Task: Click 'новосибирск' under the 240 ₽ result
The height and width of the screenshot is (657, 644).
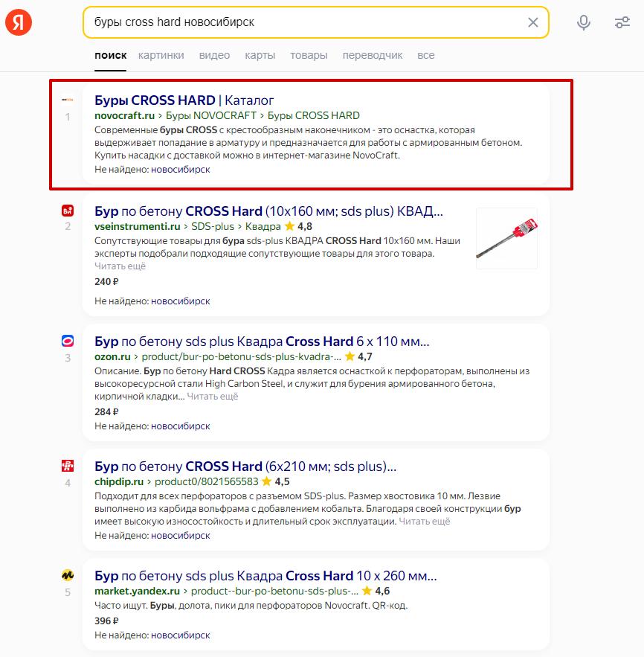Action: click(181, 301)
